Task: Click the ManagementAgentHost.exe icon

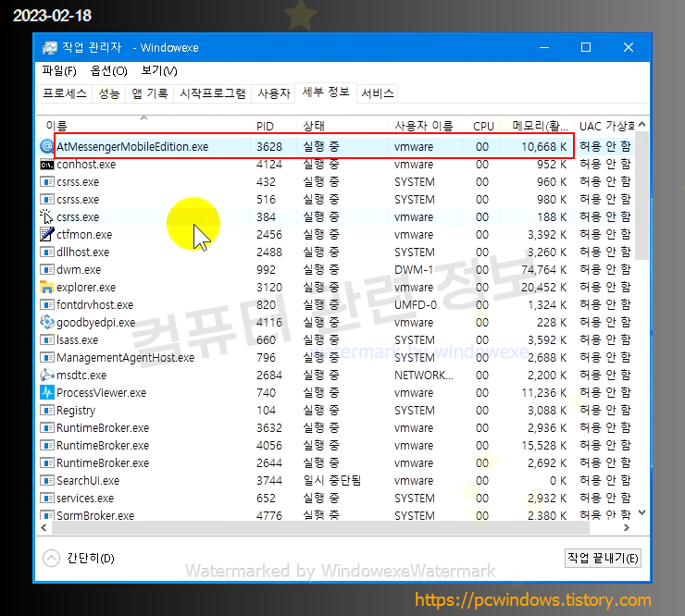Action: (x=46, y=358)
